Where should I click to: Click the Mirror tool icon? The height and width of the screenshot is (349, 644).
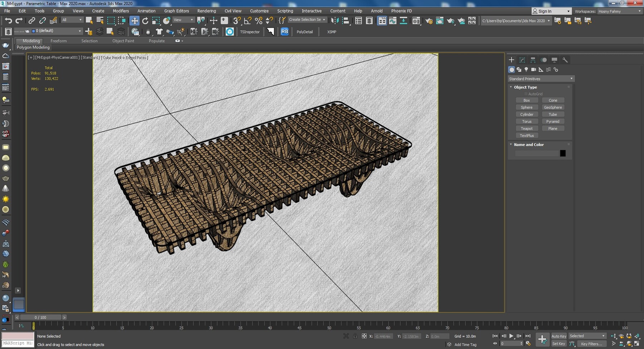335,20
